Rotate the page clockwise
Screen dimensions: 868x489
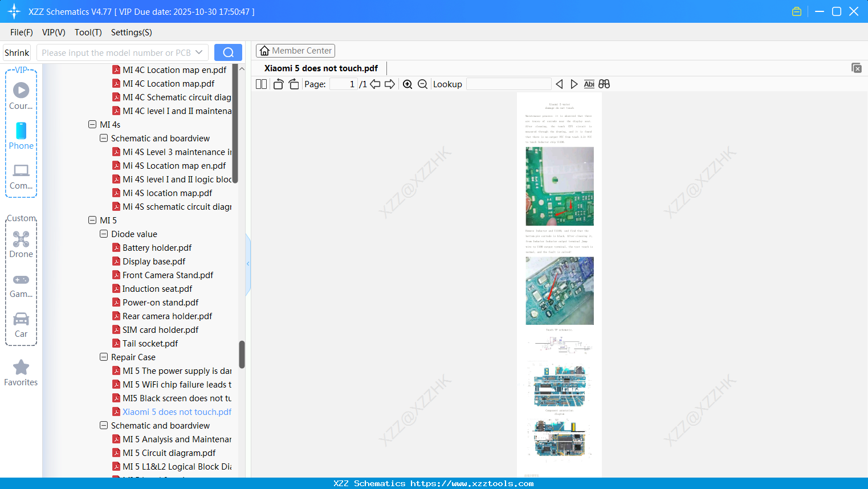pos(294,84)
